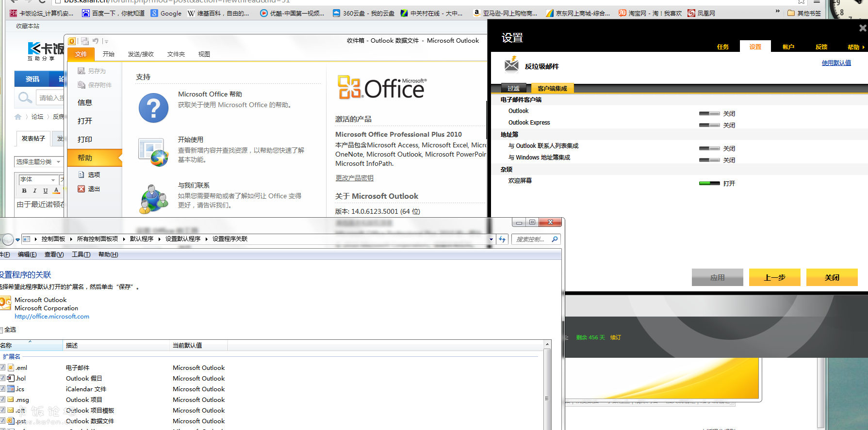The height and width of the screenshot is (430, 868).
Task: Click the refresh icon beside the address bar
Action: point(502,239)
